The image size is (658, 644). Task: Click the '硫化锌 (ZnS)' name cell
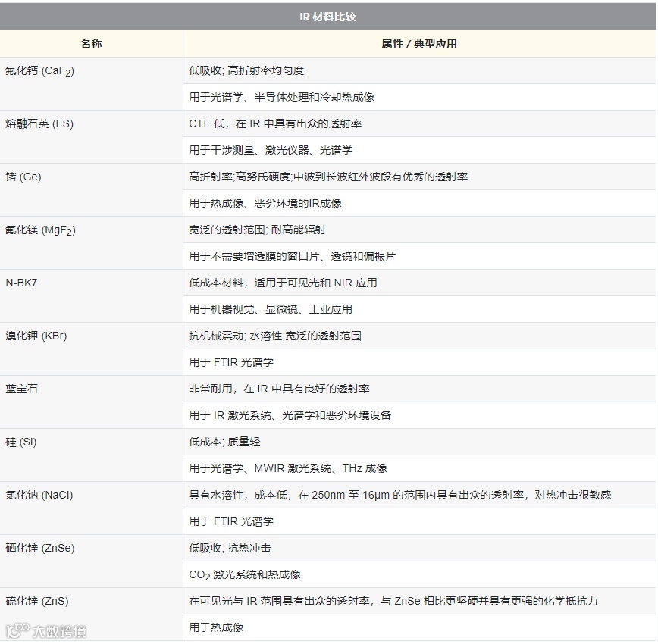point(91,614)
